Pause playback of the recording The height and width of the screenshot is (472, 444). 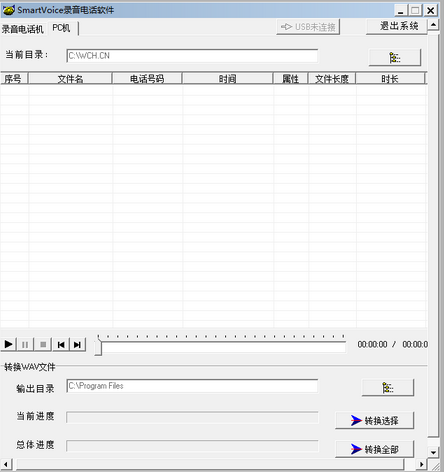25,344
